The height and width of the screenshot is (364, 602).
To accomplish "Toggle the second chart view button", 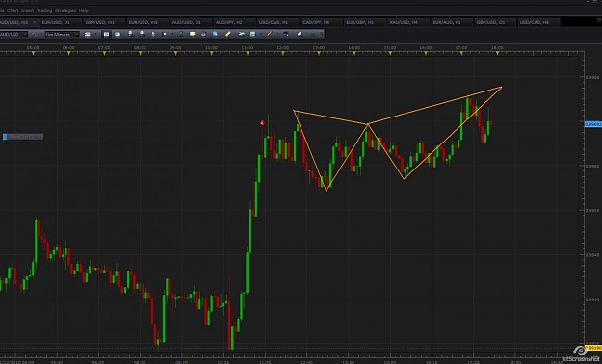I will [118, 34].
